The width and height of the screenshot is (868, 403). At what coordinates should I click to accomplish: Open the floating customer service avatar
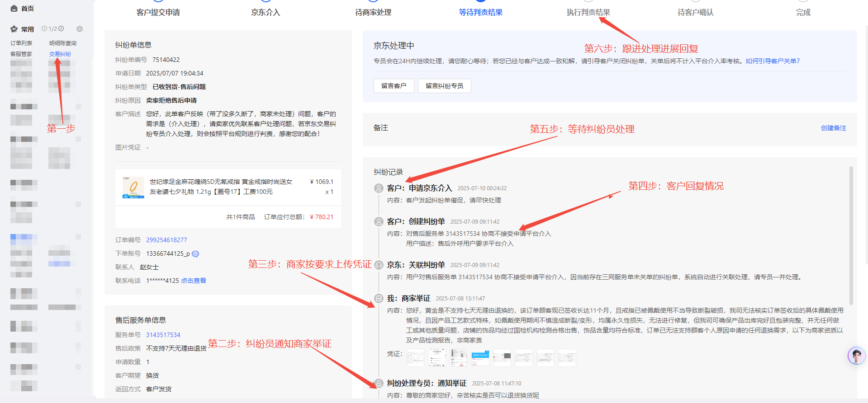[856, 356]
